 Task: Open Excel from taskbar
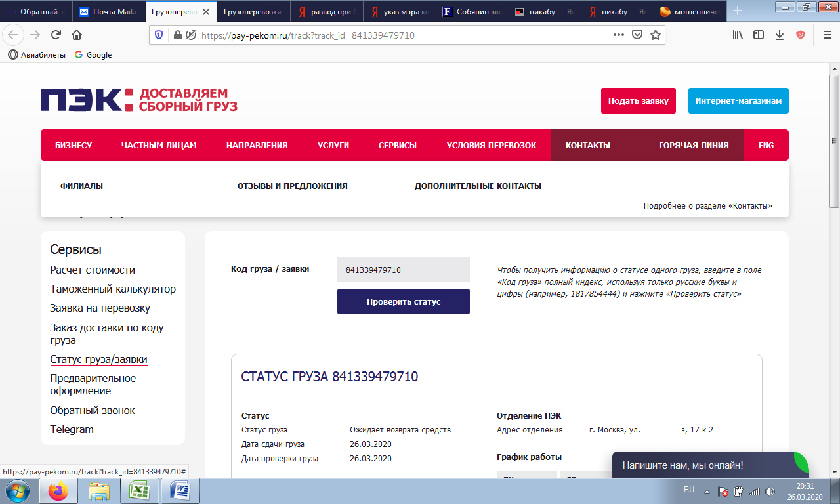[x=138, y=491]
